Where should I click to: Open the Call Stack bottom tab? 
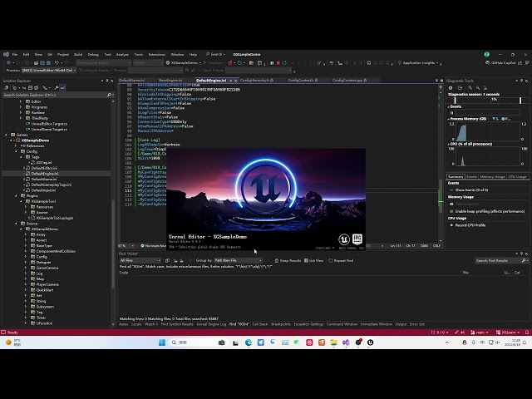tap(260, 324)
